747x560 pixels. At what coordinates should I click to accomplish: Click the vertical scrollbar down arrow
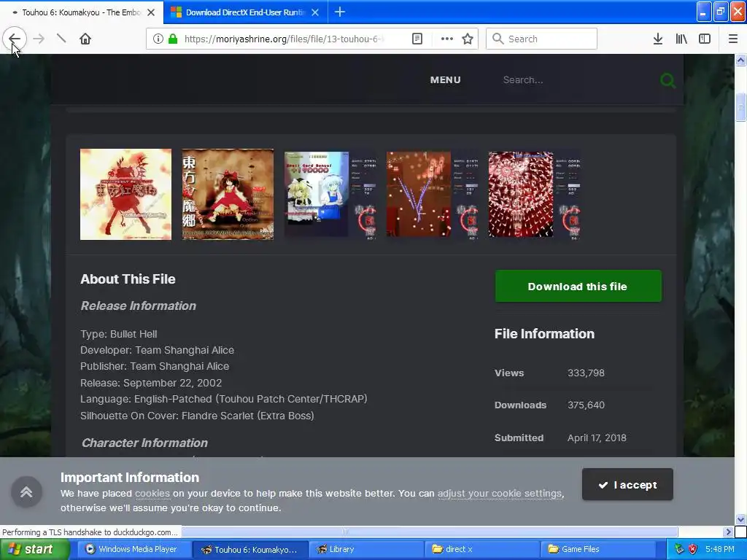pyautogui.click(x=740, y=519)
